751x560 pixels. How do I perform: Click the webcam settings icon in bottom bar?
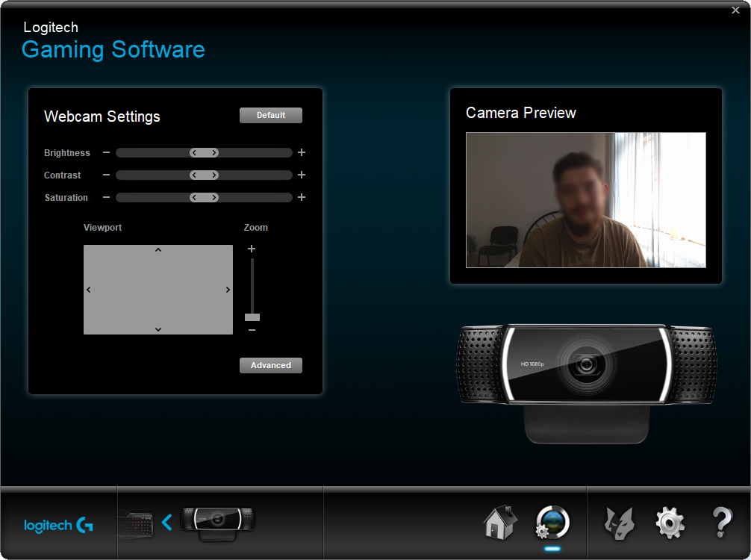[552, 522]
